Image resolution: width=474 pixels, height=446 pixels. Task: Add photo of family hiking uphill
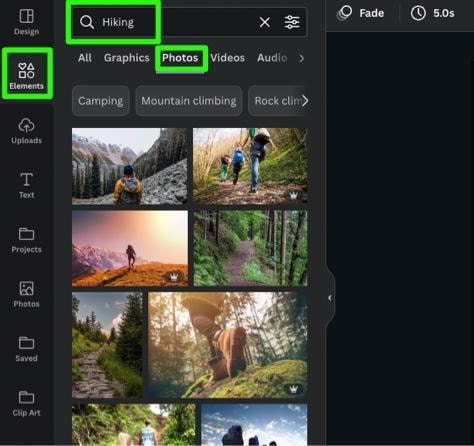point(250,166)
